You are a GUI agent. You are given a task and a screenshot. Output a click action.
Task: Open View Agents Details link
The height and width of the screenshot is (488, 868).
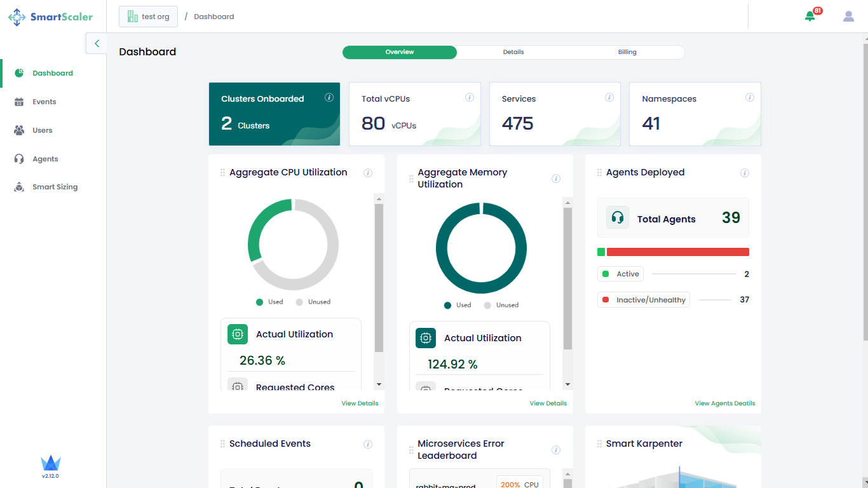(725, 403)
